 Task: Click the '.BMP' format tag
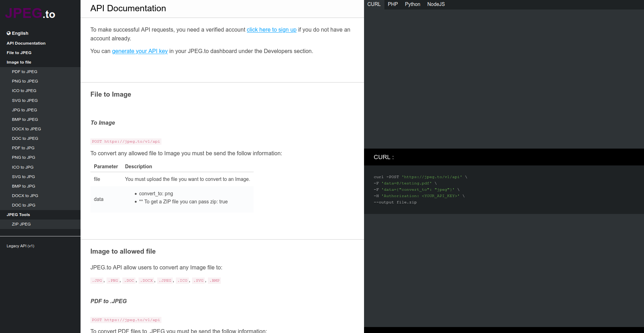tap(215, 281)
